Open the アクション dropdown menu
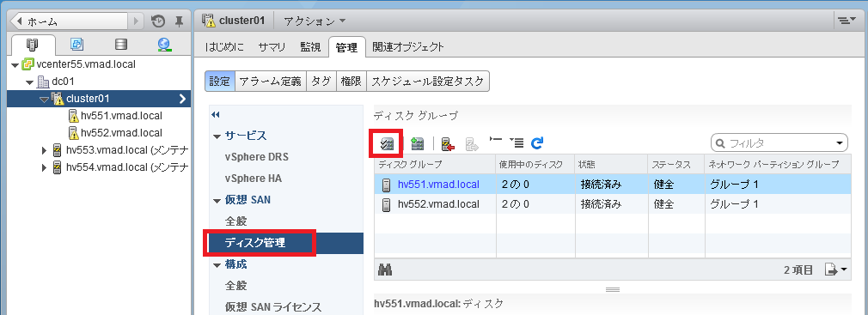This screenshot has height=315, width=868. (x=315, y=21)
